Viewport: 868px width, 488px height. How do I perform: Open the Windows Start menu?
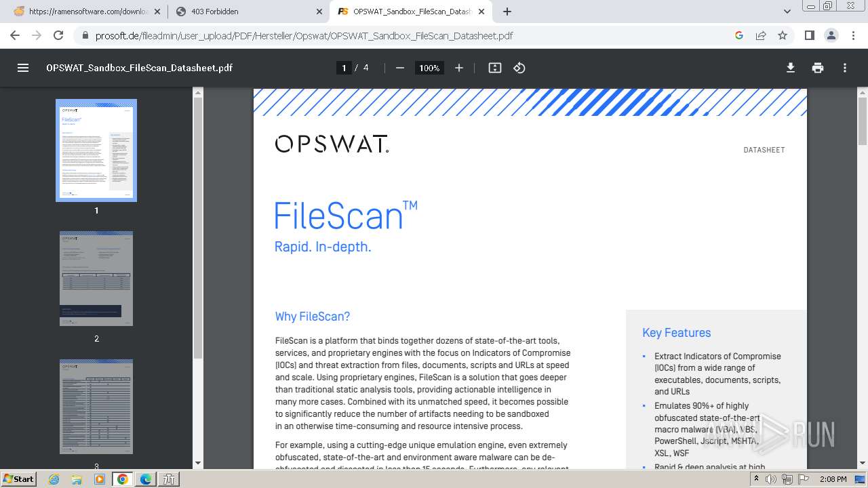tap(19, 479)
